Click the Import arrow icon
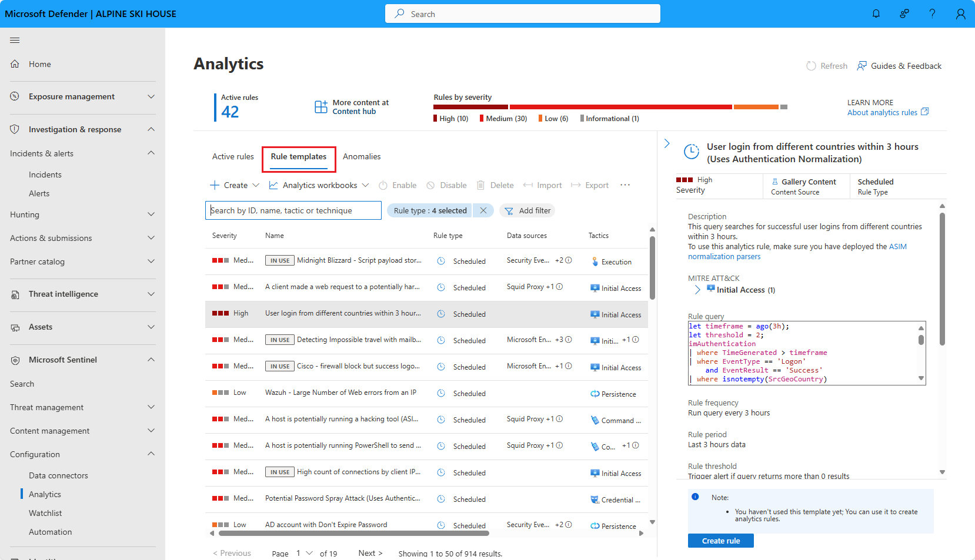This screenshot has width=975, height=560. coord(527,185)
